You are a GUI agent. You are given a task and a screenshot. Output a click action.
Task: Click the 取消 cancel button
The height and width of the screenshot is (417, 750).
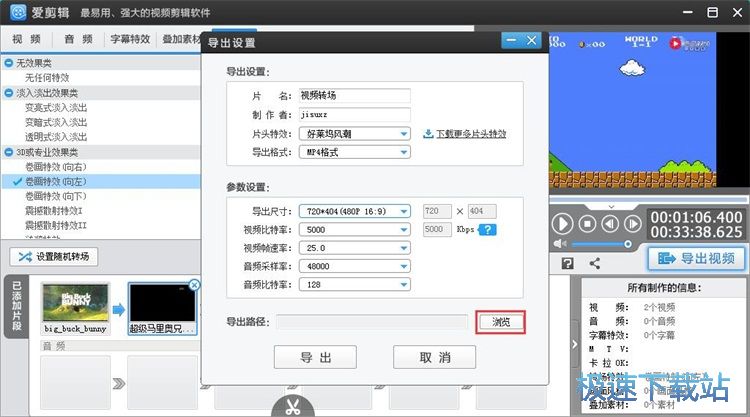[x=434, y=357]
